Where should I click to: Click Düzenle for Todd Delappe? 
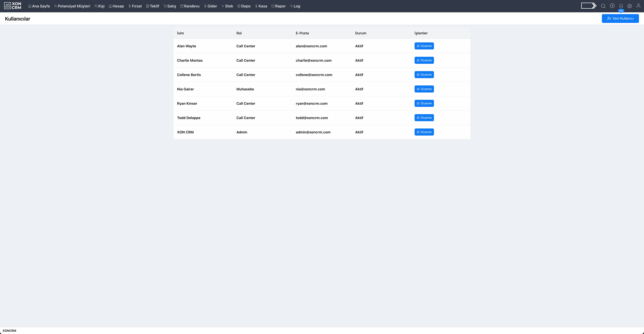424,118
